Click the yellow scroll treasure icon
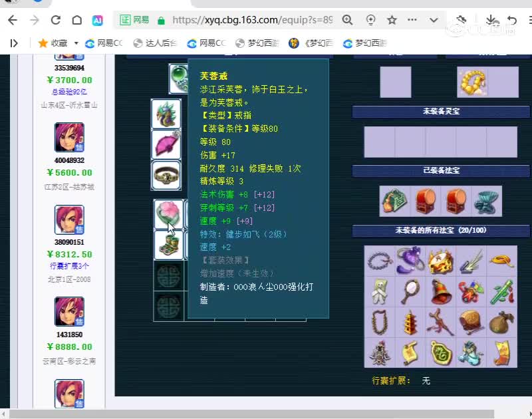Screen dimensions: 532x419 (x=410, y=352)
